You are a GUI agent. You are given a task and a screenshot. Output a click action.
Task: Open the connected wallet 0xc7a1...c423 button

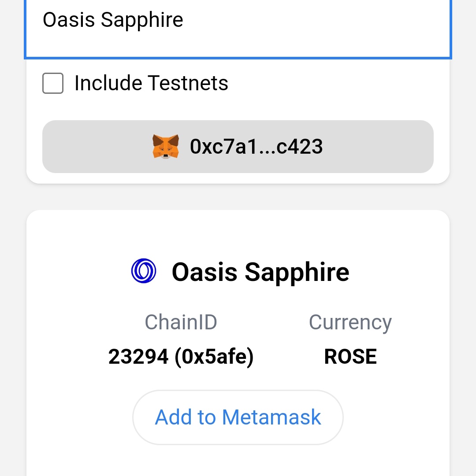coord(238,147)
